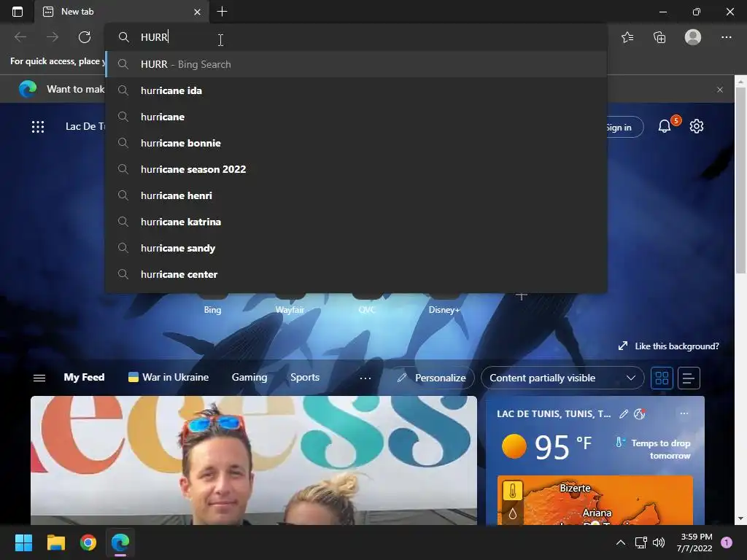Switch to War in Ukraine tab

[x=169, y=377]
